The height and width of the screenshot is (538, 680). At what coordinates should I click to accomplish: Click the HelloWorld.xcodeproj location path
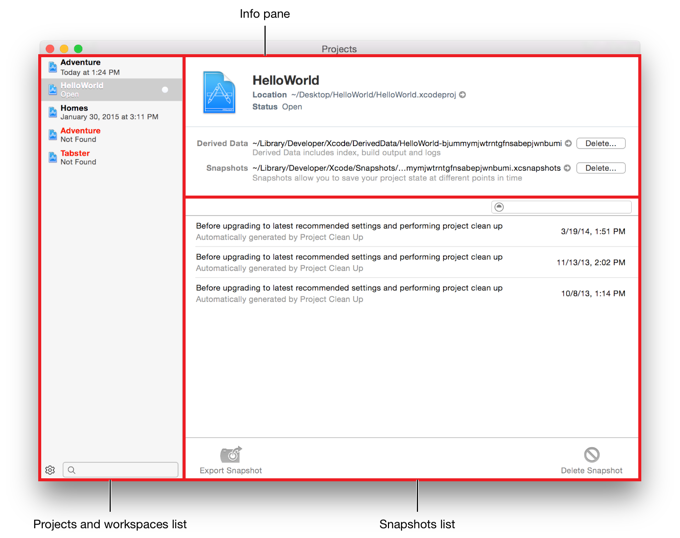coord(373,95)
